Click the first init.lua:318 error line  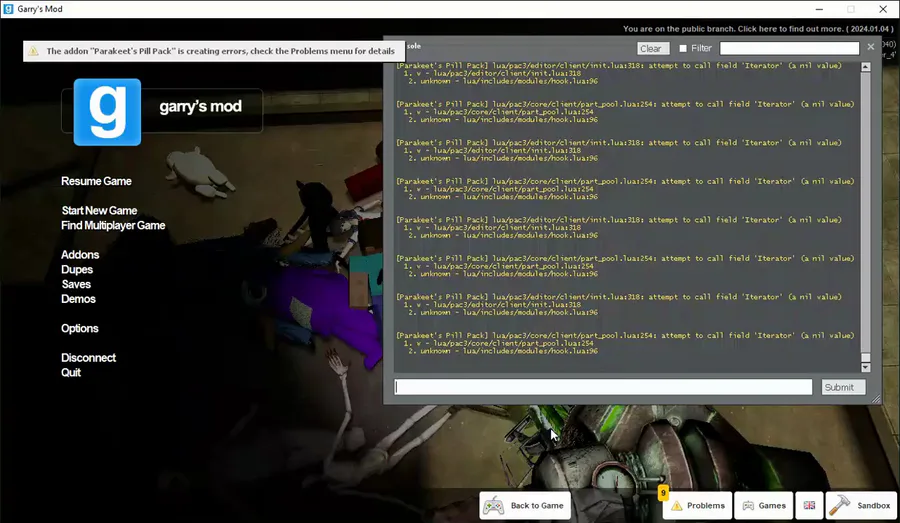tap(619, 66)
